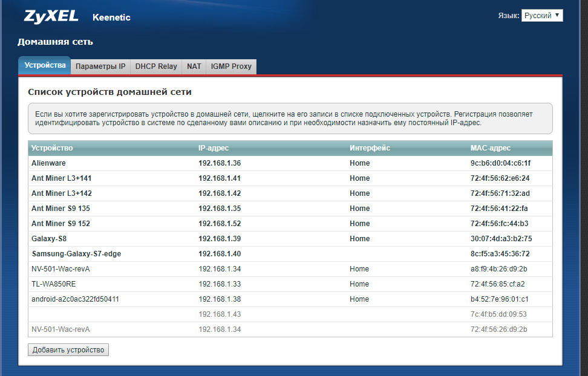Click IP address 192.168.1.41
Image resolution: width=588 pixels, height=376 pixels.
coord(220,178)
